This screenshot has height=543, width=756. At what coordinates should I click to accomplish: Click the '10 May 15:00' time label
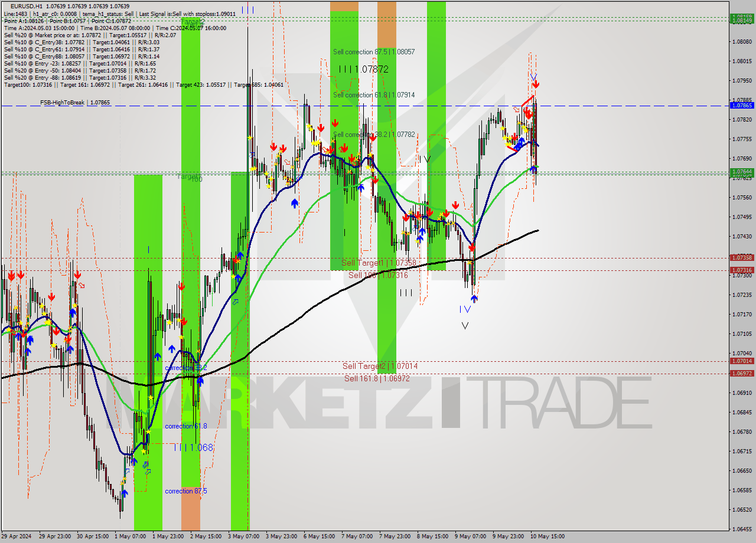tap(548, 537)
